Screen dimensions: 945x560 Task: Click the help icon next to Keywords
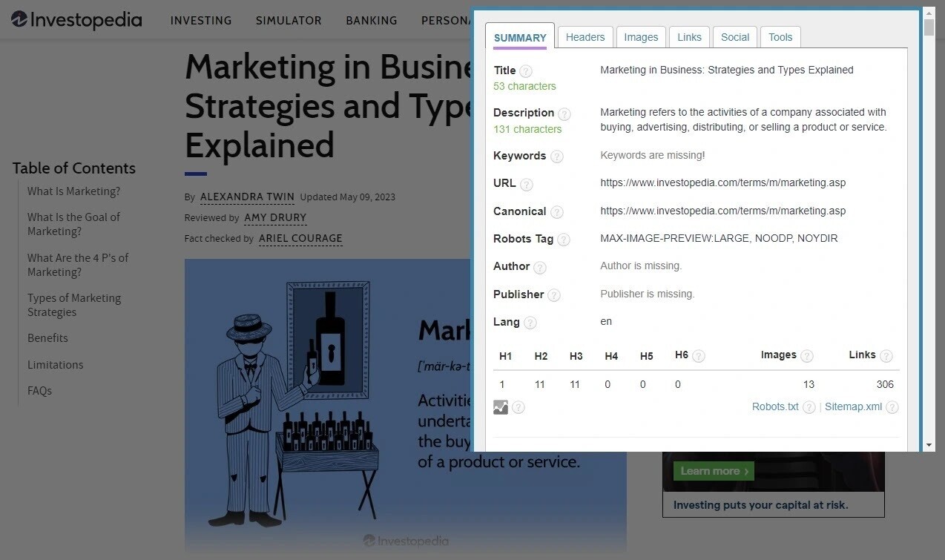(557, 157)
